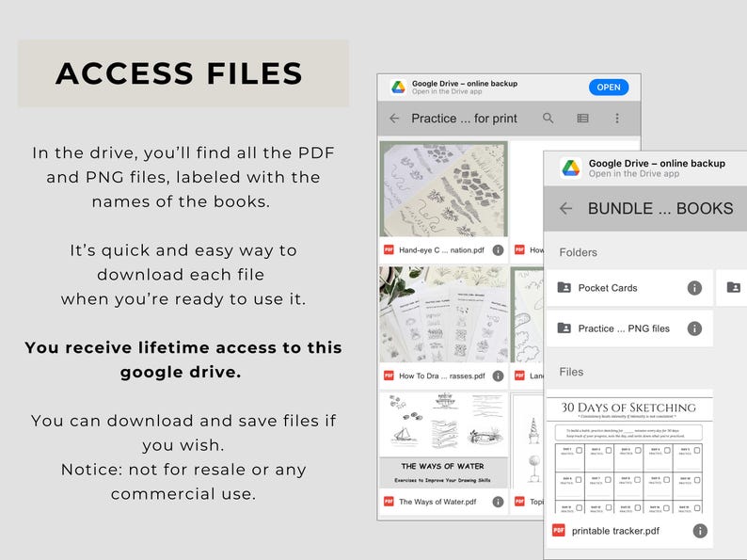The image size is (747, 560).
Task: Tap the blue OPEN button in Drive banner
Action: (609, 88)
